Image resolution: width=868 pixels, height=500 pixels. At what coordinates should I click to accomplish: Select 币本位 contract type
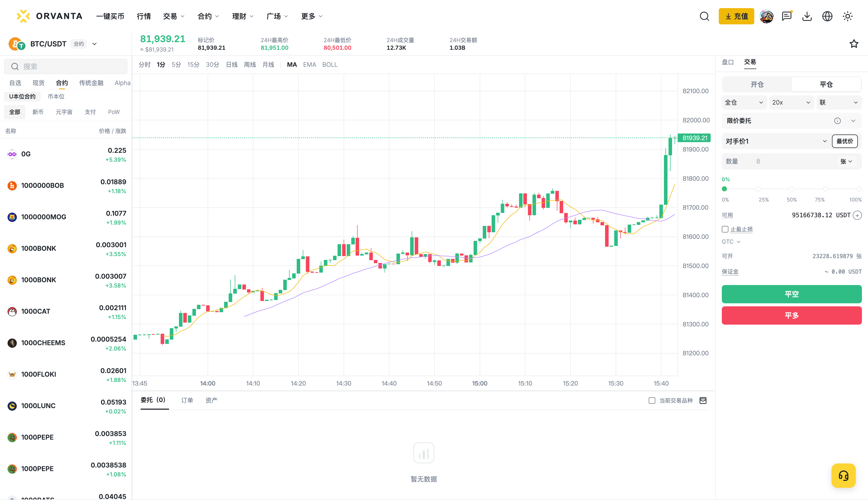[56, 96]
